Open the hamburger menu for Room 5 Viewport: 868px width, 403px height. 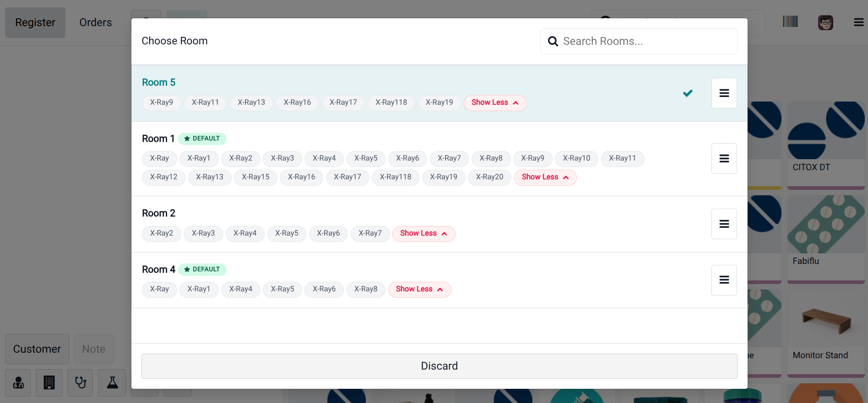point(724,93)
